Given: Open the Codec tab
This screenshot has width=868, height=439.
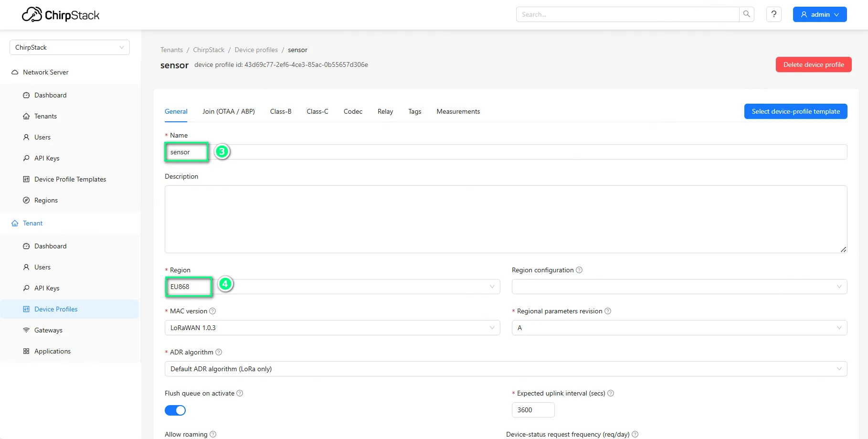Looking at the screenshot, I should 353,111.
